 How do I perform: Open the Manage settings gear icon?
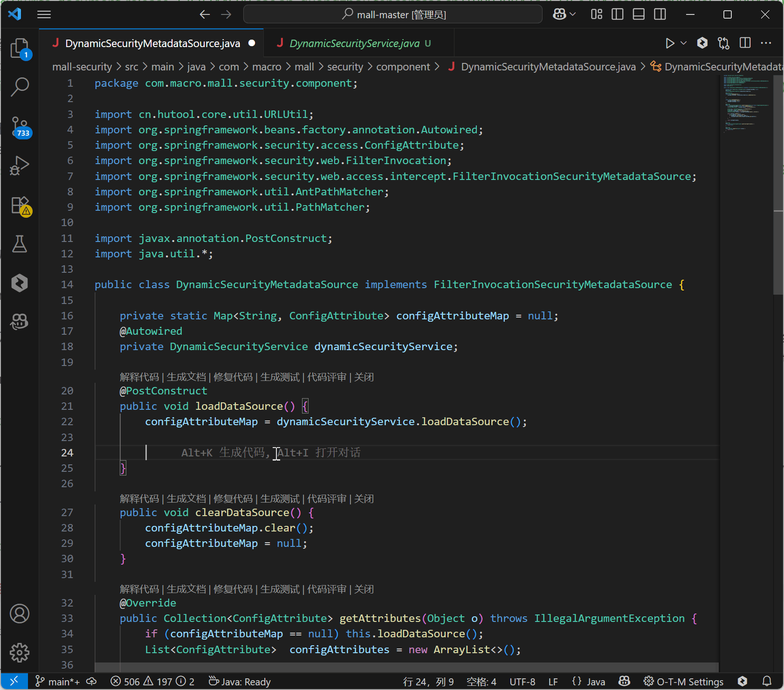[x=20, y=653]
